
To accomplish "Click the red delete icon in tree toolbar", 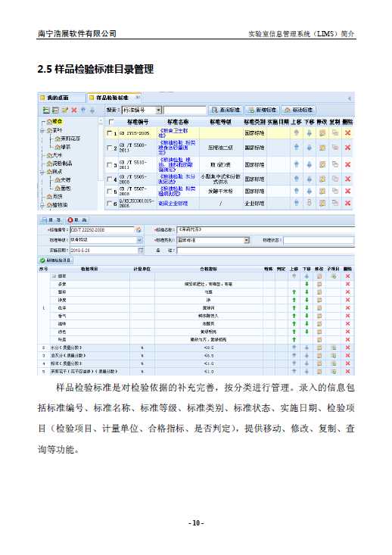I will (74, 111).
